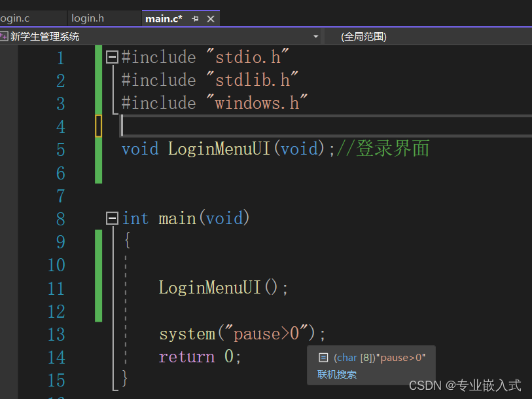Click the 联机搜索 link in tooltip
The width and height of the screenshot is (532, 399).
337,375
